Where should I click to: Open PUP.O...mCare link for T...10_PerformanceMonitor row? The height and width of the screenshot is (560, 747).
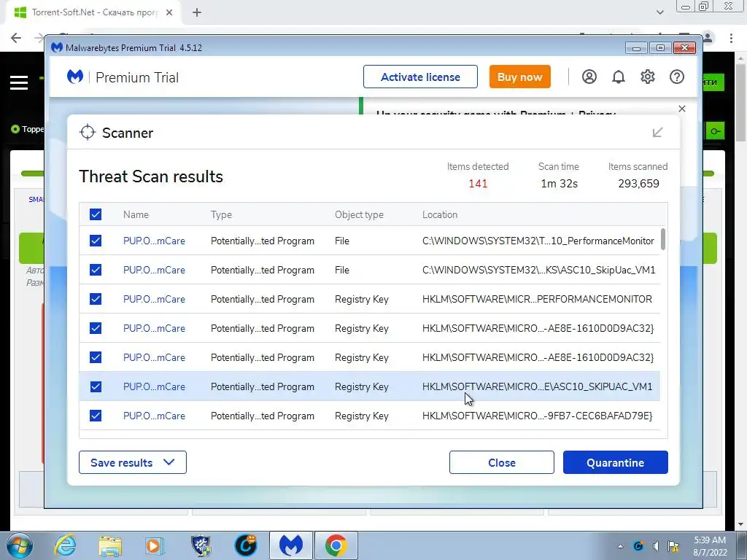click(154, 241)
